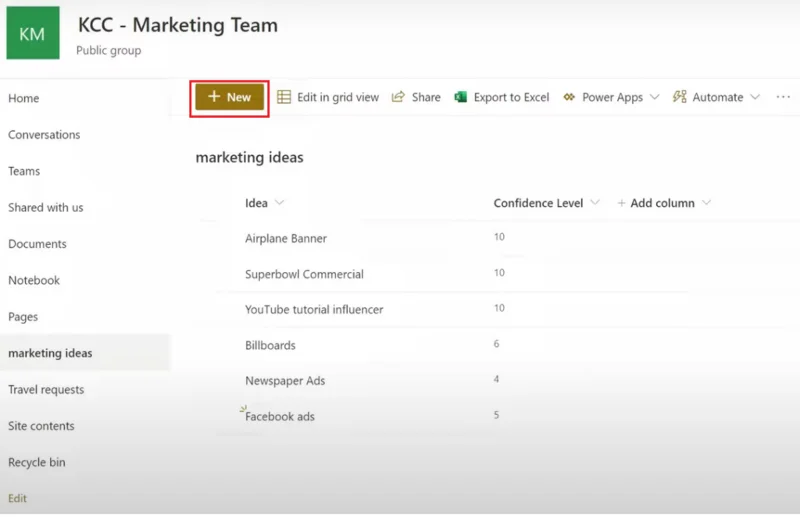Viewport: 800px width, 517px height.
Task: Open Travel requests list
Action: coord(46,389)
